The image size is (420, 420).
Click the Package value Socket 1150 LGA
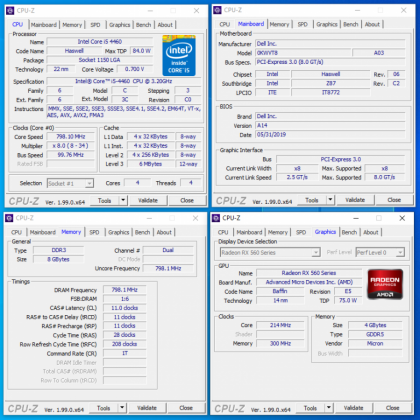point(100,60)
